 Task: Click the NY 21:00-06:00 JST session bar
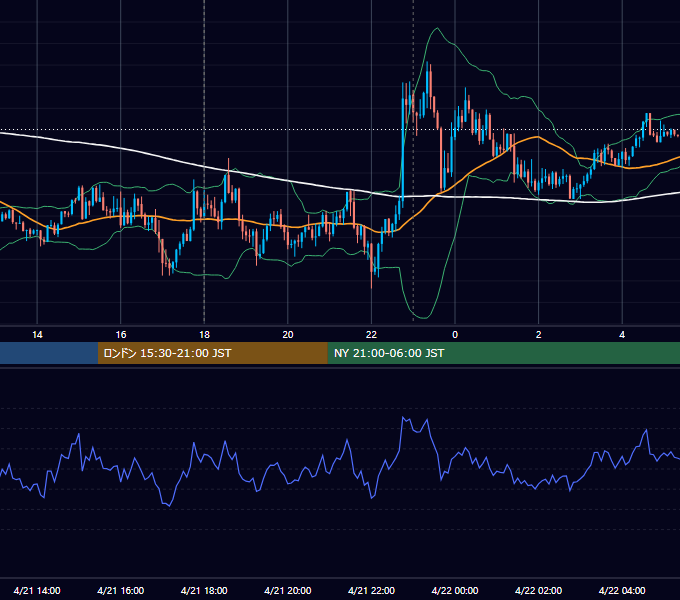503,353
